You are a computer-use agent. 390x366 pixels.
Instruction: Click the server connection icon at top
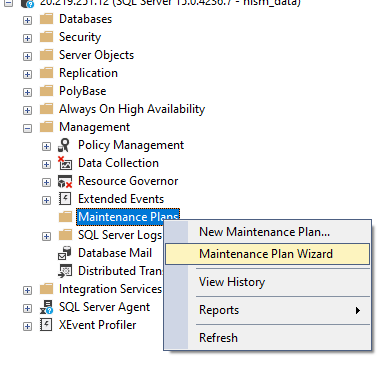27,3
